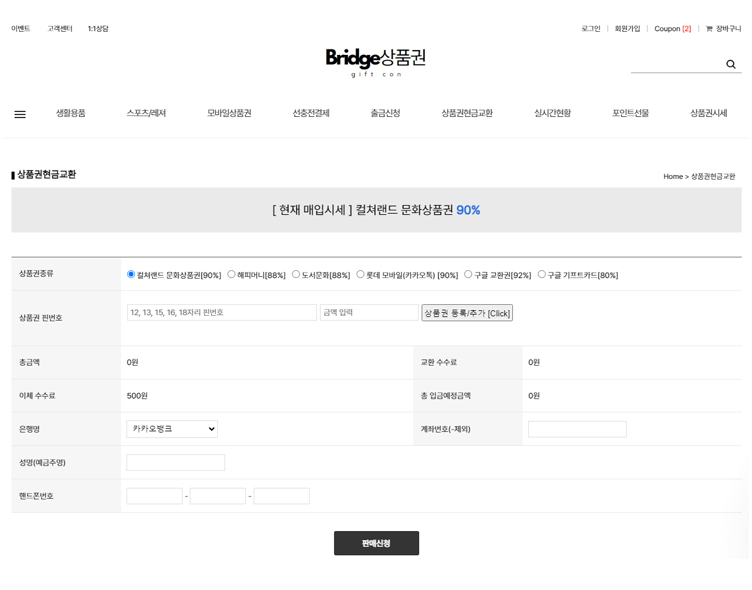Click the 상품권 등록/추가 [Click] button
Image resolution: width=752 pixels, height=590 pixels.
click(467, 313)
